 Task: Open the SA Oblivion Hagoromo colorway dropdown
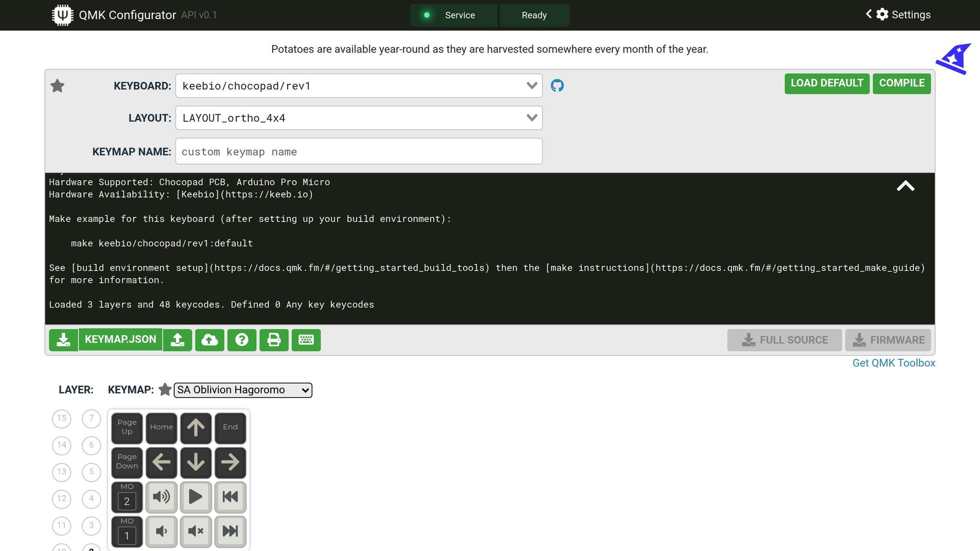tap(243, 390)
